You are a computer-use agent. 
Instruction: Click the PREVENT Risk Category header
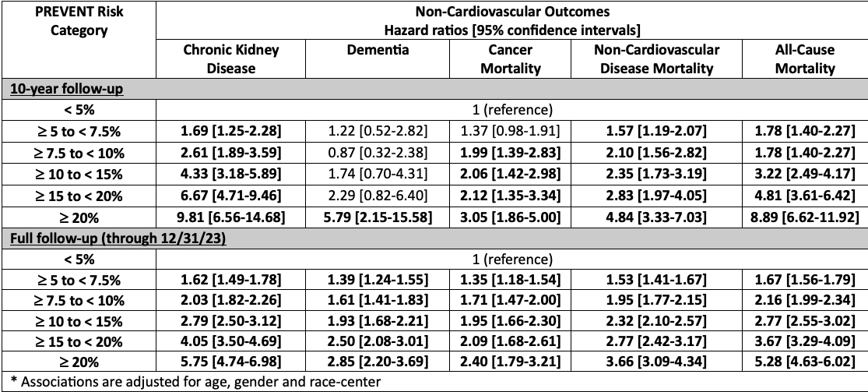(79, 22)
